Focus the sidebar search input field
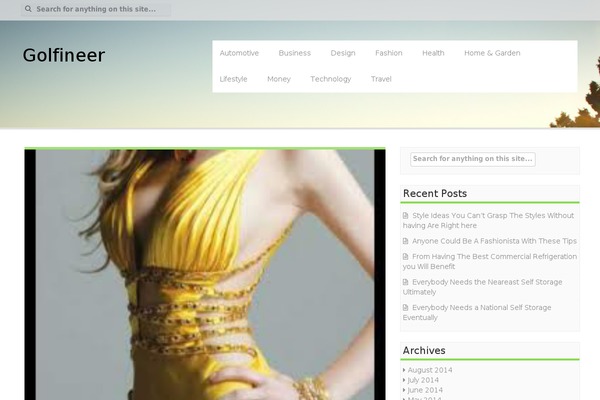The height and width of the screenshot is (400, 600). (473, 159)
